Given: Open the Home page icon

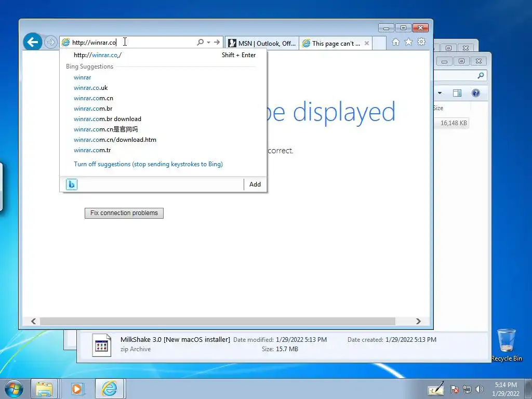Looking at the screenshot, I should coord(395,42).
